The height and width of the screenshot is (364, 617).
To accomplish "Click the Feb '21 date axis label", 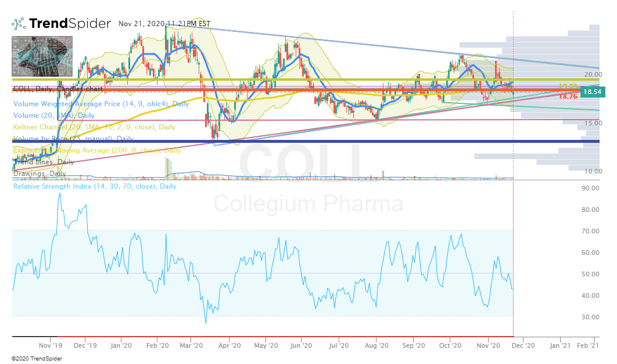I will coord(588,345).
